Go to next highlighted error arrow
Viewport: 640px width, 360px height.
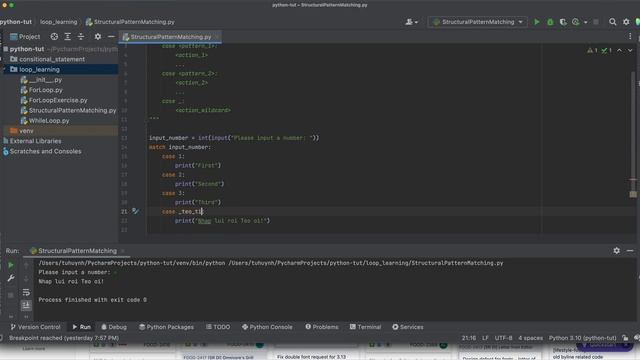pyautogui.click(x=630, y=51)
